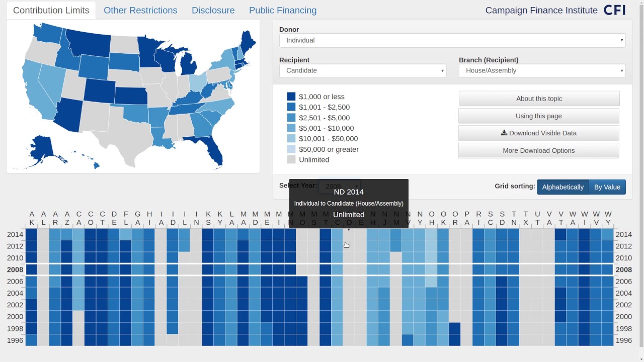The width and height of the screenshot is (644, 362).
Task: Sort the grid By Value
Action: 607,187
